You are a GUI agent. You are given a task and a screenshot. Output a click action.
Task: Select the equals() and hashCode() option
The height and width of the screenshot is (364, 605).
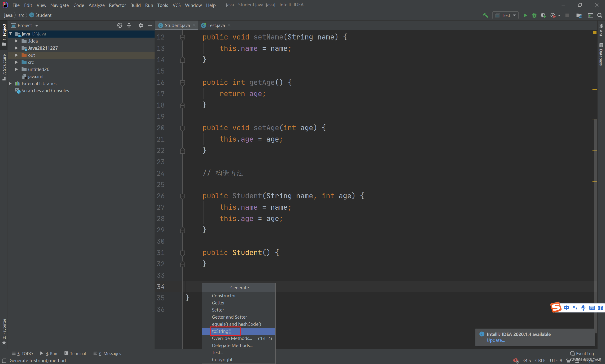pyautogui.click(x=236, y=324)
